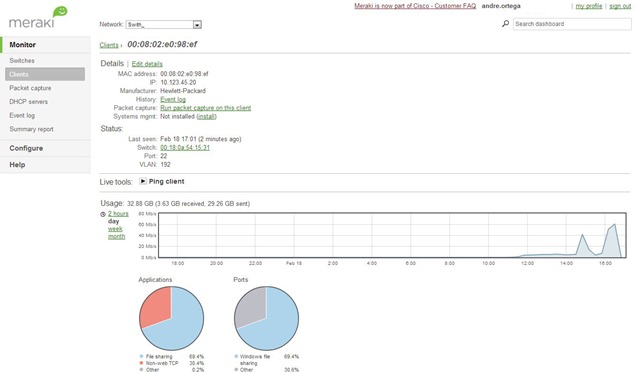Click the Ports pie chart
Viewport: 636px width, 373px height.
click(266, 318)
